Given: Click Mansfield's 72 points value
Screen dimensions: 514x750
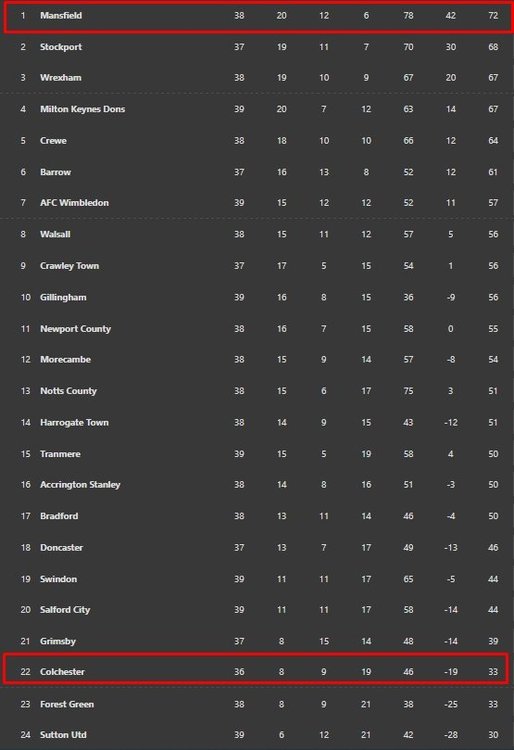Looking at the screenshot, I should point(493,16).
